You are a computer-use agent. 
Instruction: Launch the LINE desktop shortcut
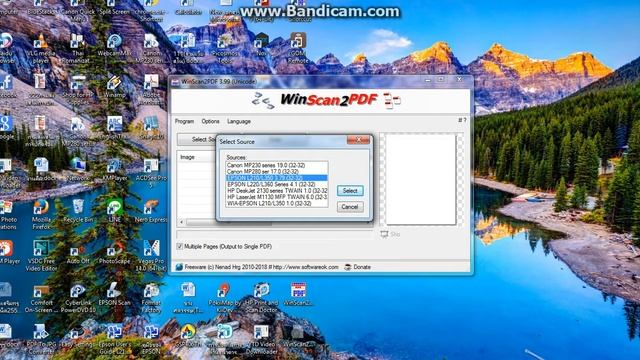[115, 211]
